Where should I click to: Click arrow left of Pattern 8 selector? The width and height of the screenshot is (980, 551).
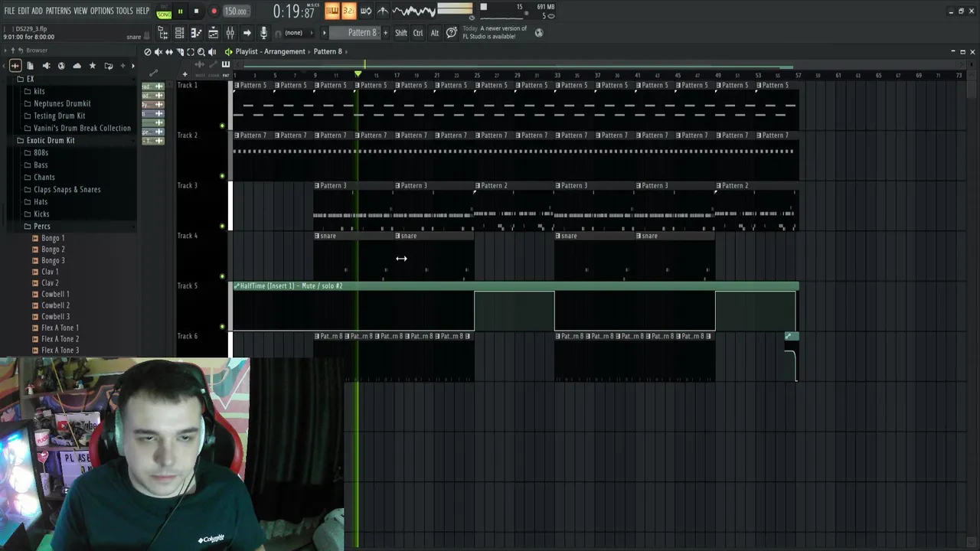click(324, 33)
